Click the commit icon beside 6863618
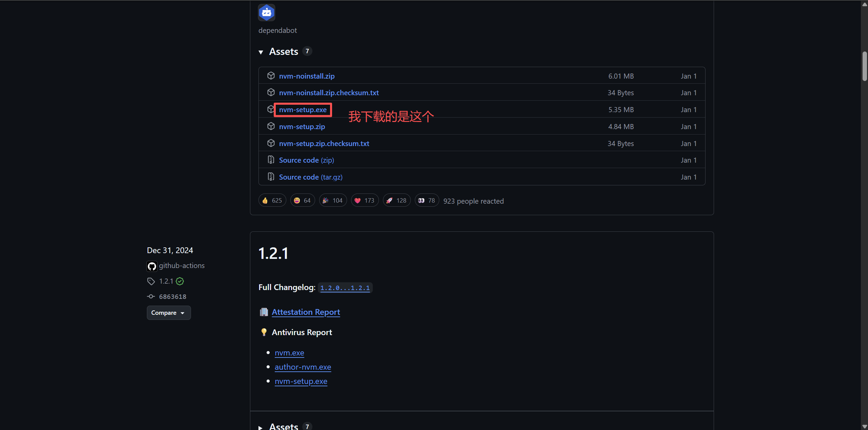The image size is (868, 430). coord(151,296)
